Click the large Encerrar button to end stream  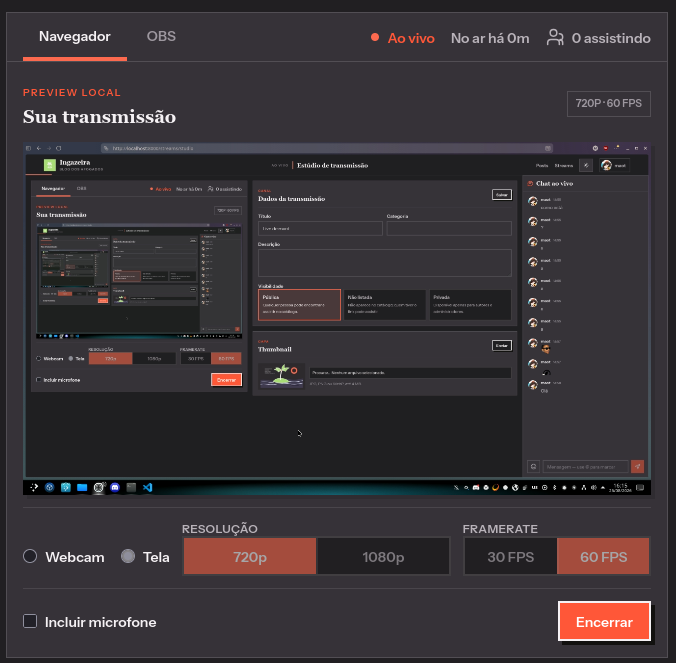pyautogui.click(x=604, y=621)
